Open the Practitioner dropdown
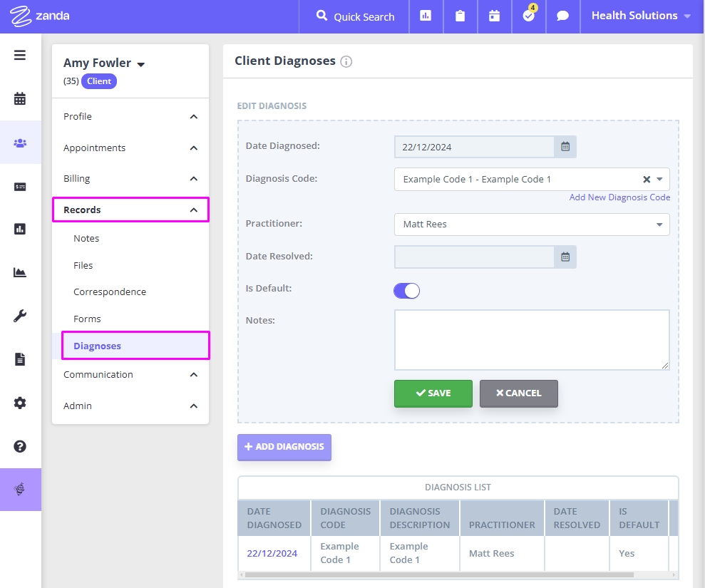Screen dimensions: 705x588 (x=531, y=225)
